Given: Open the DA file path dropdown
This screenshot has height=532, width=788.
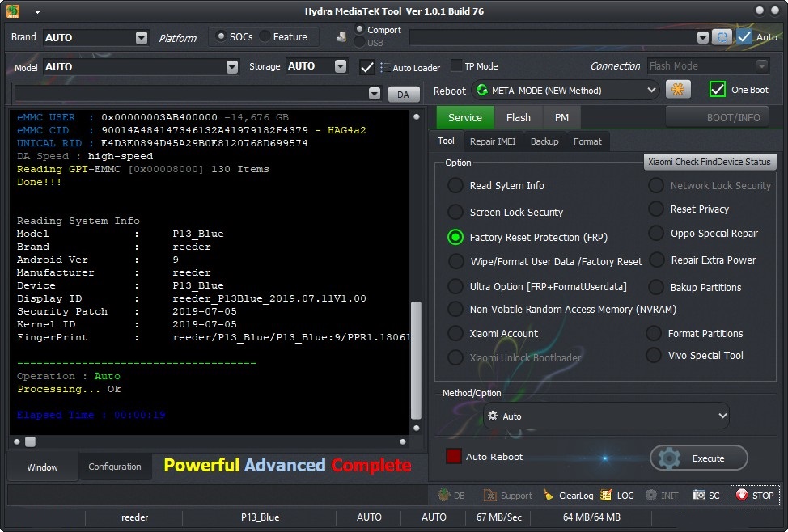Looking at the screenshot, I should point(375,94).
